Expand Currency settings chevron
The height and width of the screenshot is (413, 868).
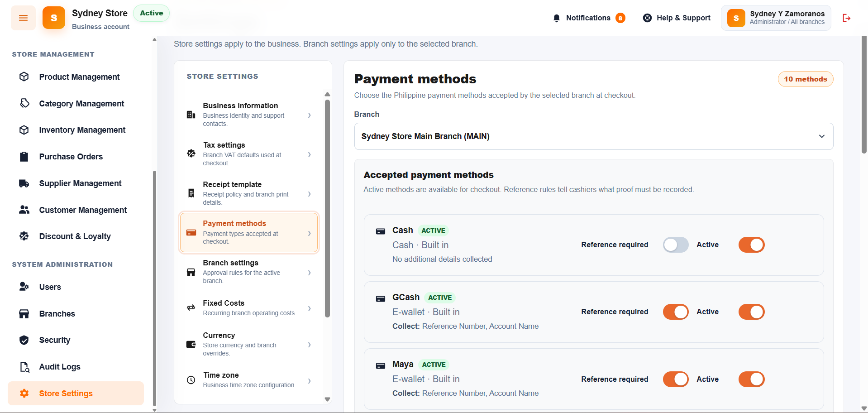tap(309, 345)
